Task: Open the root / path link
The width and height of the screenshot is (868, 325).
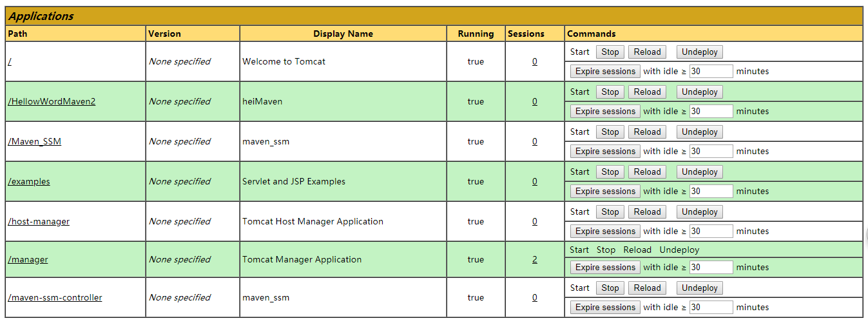Action: [x=10, y=61]
